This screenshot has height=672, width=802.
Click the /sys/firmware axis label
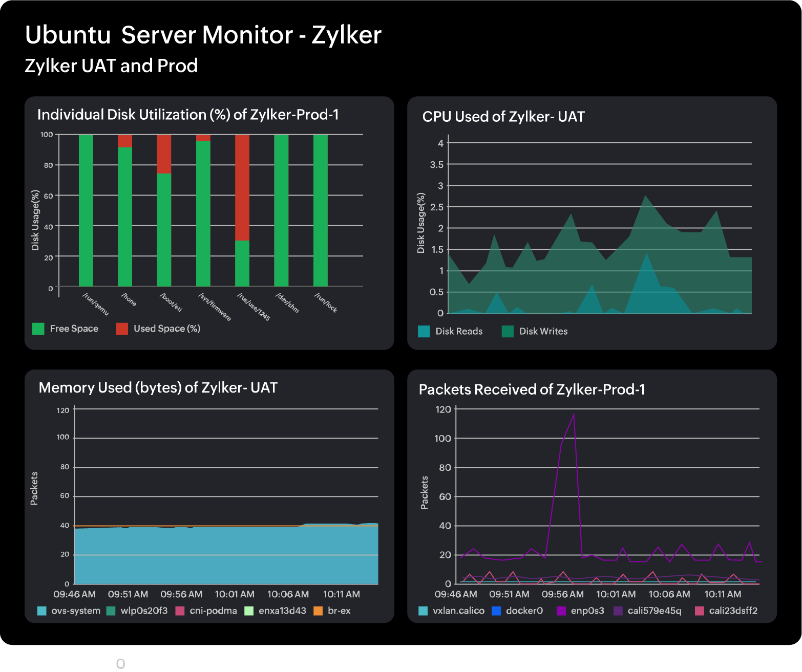[215, 307]
